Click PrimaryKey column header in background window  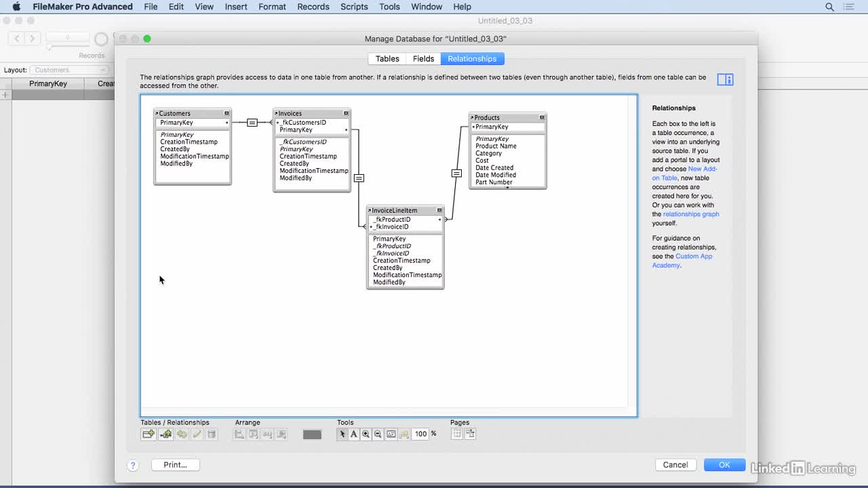(x=48, y=84)
